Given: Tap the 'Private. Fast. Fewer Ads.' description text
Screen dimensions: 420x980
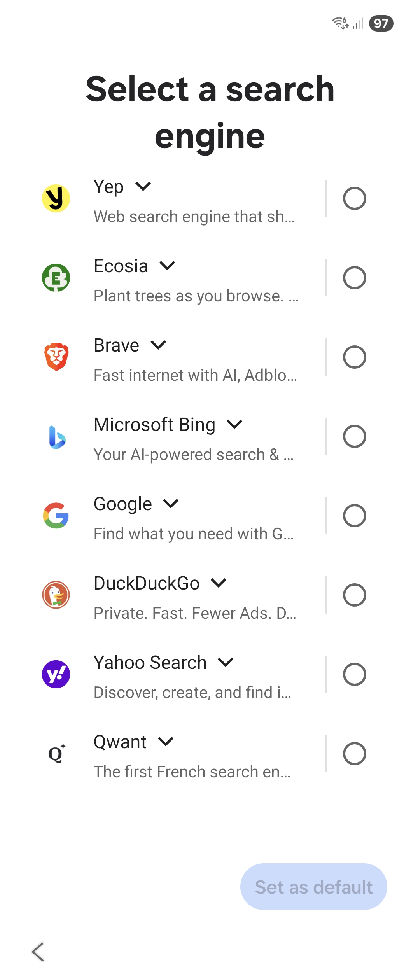Looking at the screenshot, I should coord(195,613).
